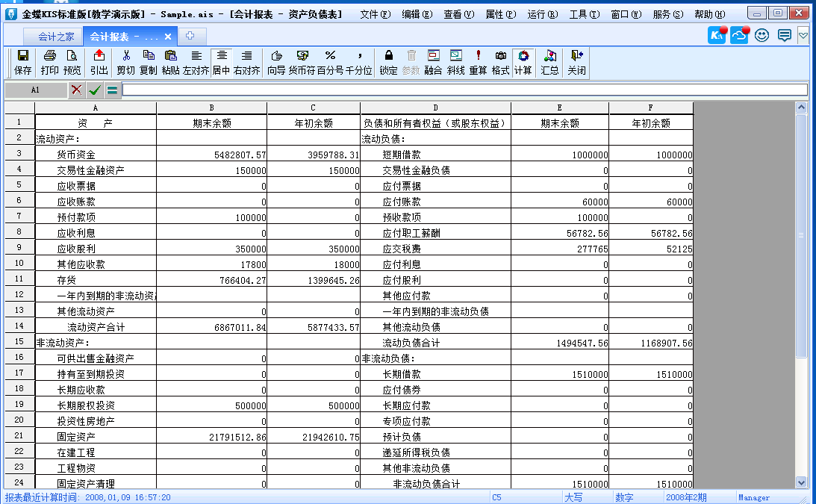This screenshot has height=504, width=816.
Task: Click the vertical scrollbar up arrow
Action: (x=801, y=108)
